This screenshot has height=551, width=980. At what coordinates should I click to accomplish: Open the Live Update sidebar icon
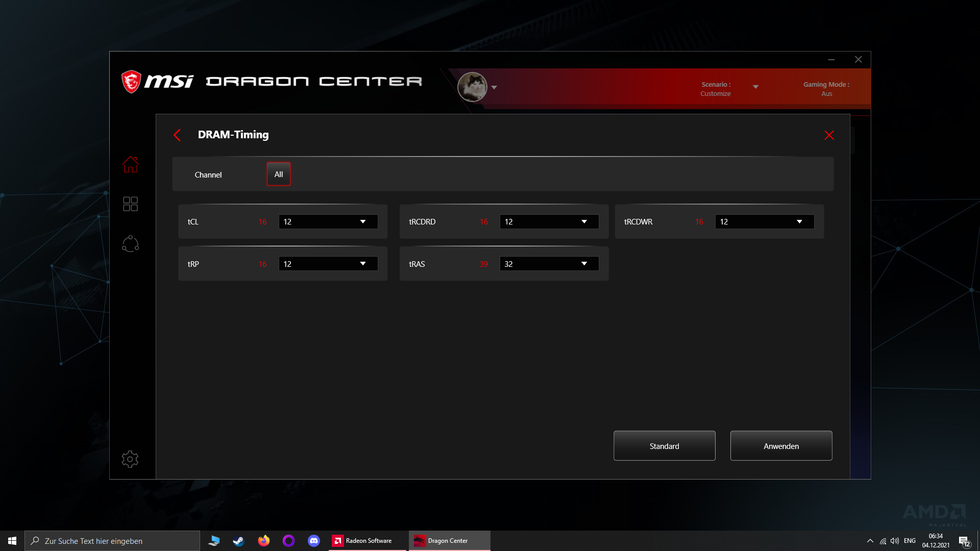click(130, 244)
